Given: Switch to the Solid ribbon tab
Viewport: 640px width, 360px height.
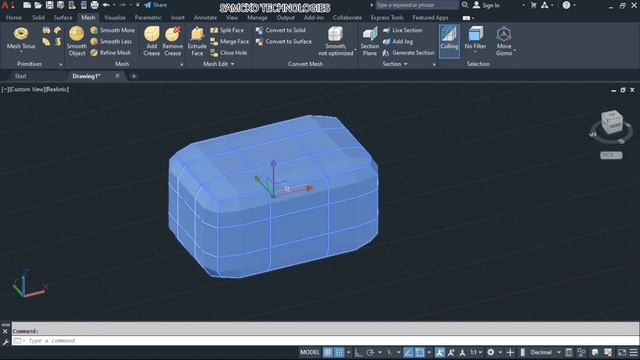Looking at the screenshot, I should click(x=38, y=18).
